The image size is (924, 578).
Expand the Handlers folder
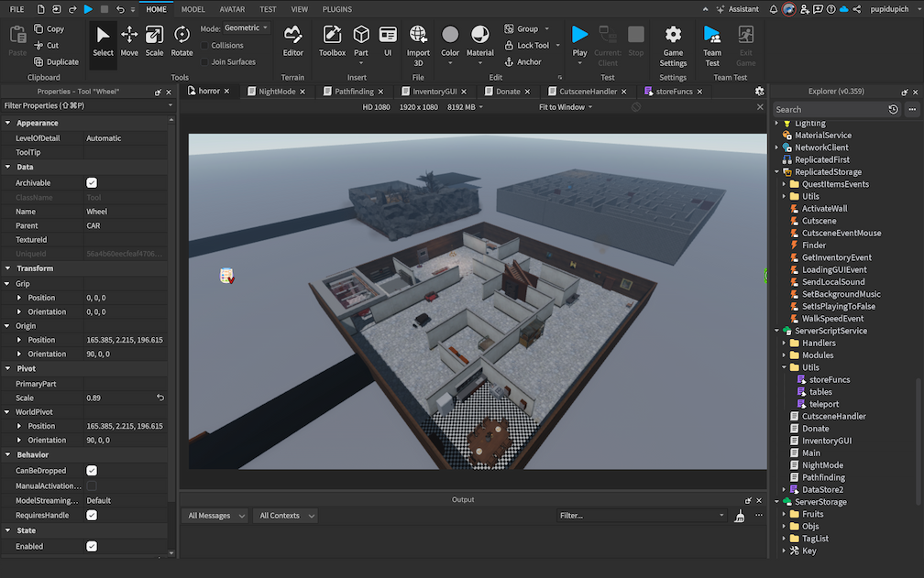tap(784, 344)
